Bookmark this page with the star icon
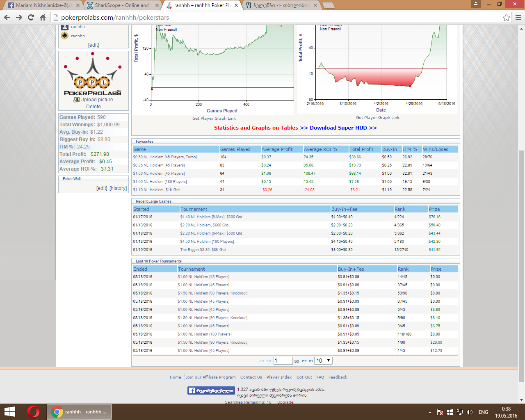Viewport: 525px width, 420px height. pyautogui.click(x=506, y=17)
